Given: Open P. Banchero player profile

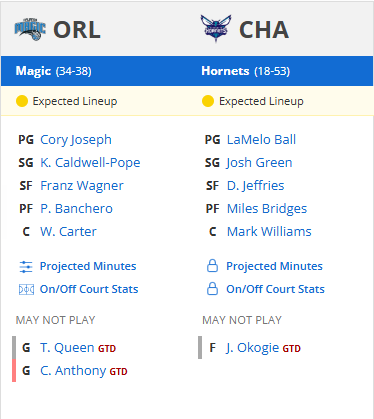Looking at the screenshot, I should point(76,209).
